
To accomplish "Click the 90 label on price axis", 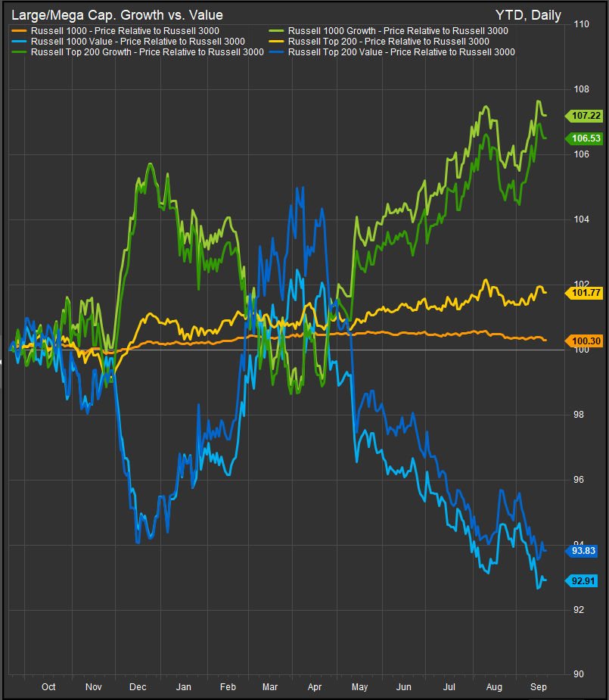I will point(579,674).
